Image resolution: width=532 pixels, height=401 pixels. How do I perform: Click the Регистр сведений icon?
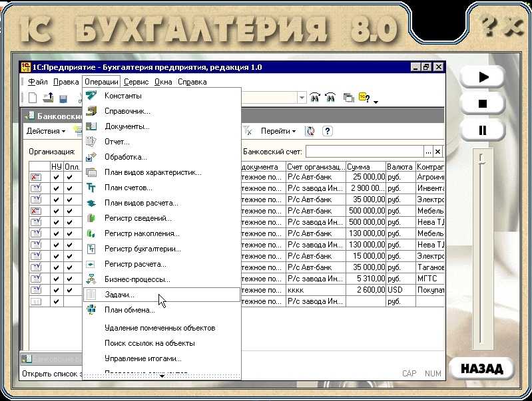coord(91,218)
